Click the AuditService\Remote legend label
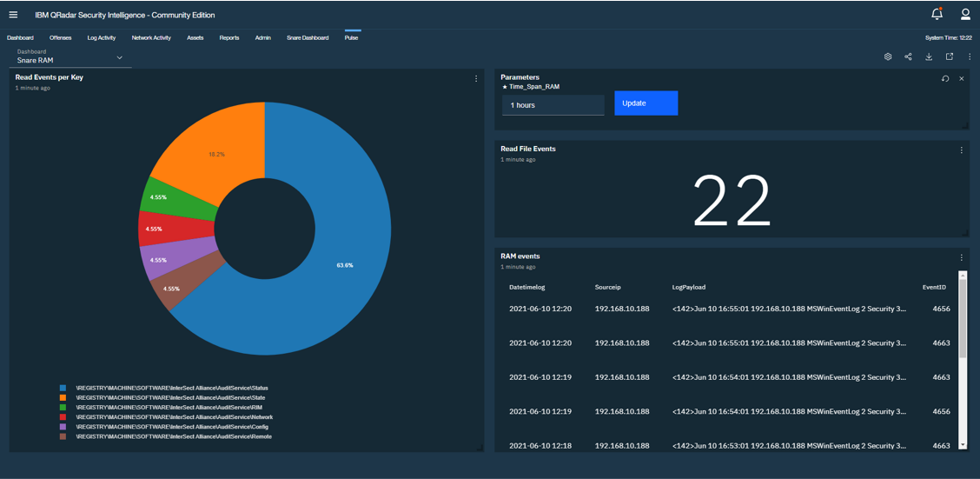The height and width of the screenshot is (479, 980). coord(174,436)
